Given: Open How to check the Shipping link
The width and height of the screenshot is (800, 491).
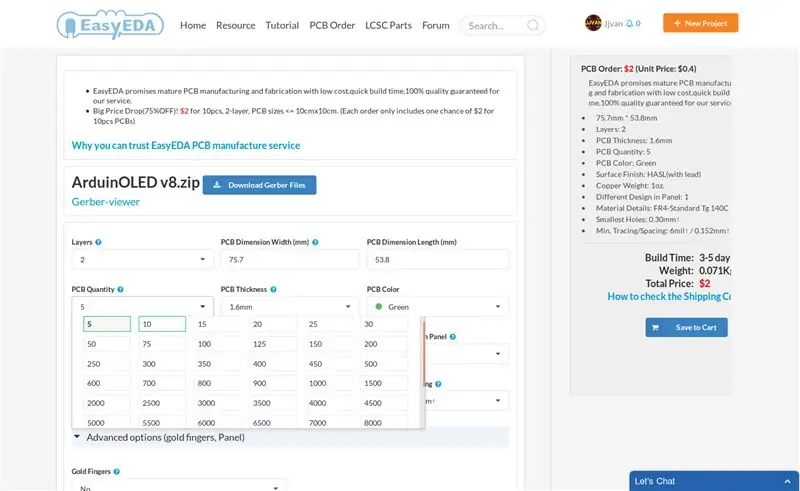Looking at the screenshot, I should coord(669,296).
